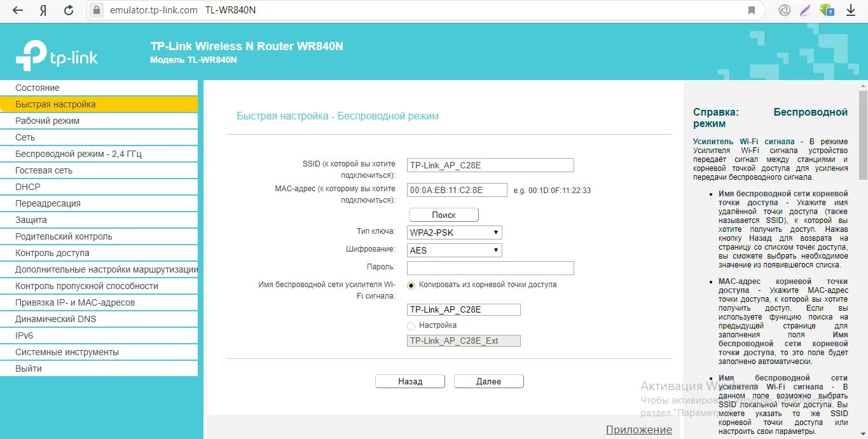This screenshot has height=439, width=868.
Task: Click the 'Приложение' link
Action: (x=638, y=429)
